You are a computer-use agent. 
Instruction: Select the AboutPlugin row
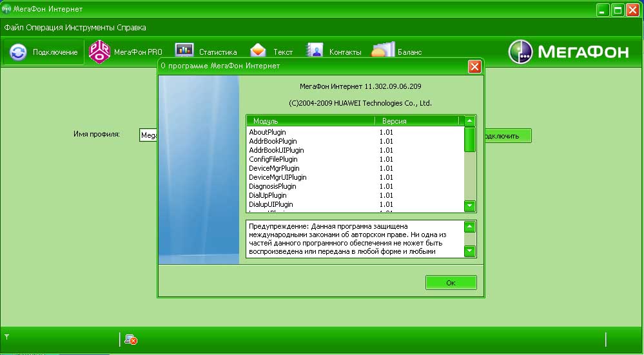pos(355,132)
